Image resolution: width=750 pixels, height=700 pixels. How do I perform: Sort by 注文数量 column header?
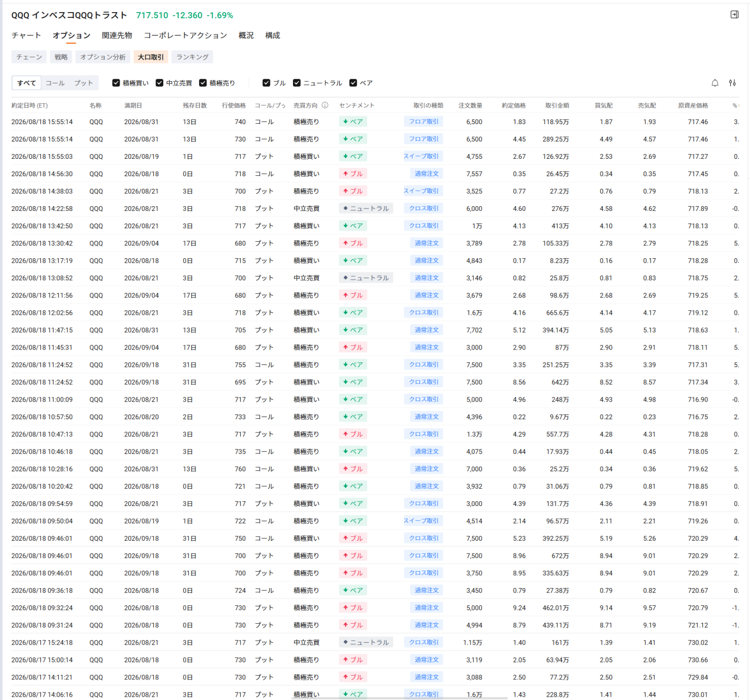tap(470, 105)
